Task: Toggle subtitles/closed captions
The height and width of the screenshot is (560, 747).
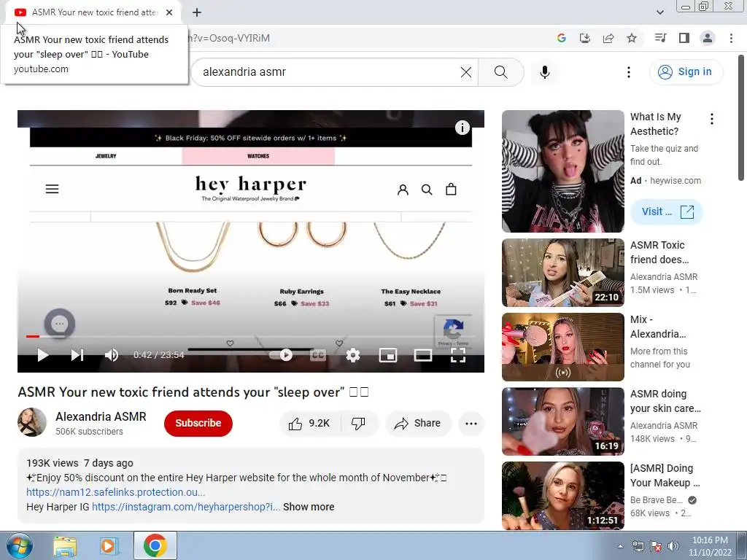Action: (x=318, y=355)
